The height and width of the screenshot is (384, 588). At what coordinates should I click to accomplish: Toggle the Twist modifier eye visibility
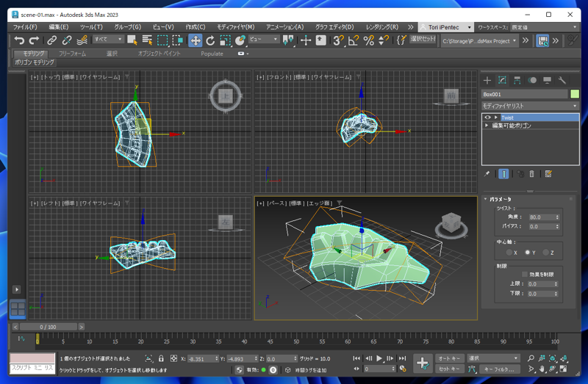[487, 117]
